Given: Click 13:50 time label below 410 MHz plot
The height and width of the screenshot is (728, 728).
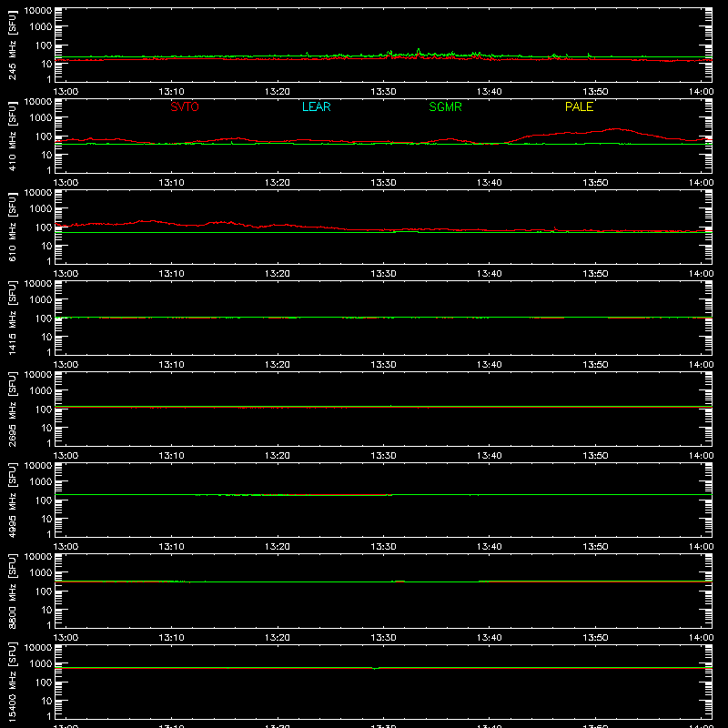Looking at the screenshot, I should [595, 183].
